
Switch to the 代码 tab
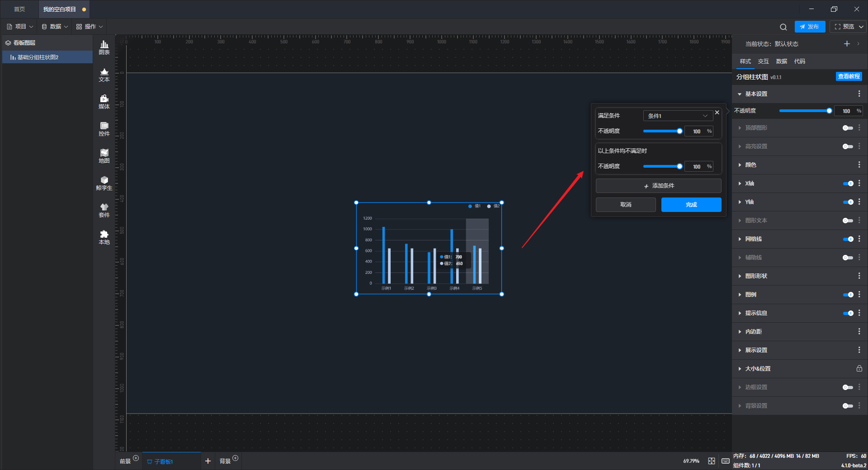tap(799, 61)
